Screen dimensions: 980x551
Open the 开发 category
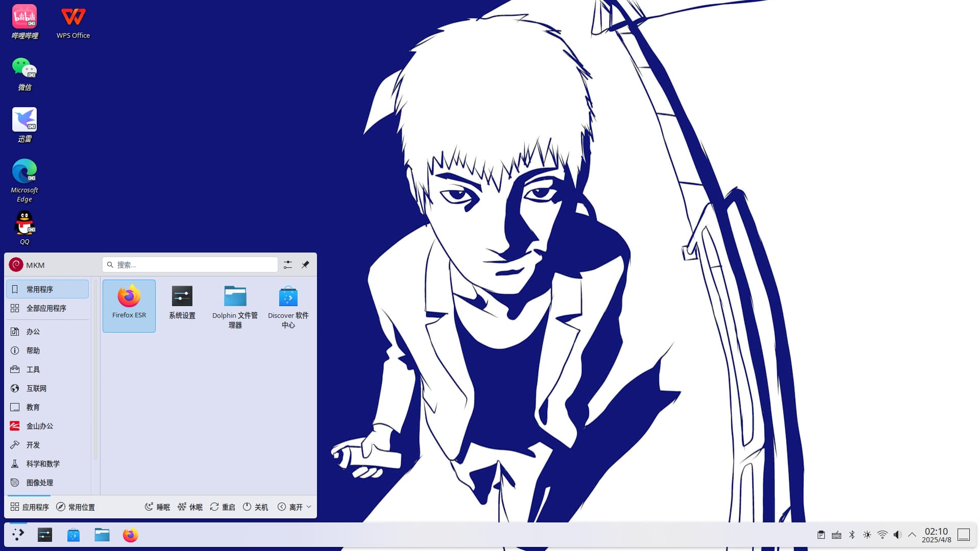coord(47,445)
